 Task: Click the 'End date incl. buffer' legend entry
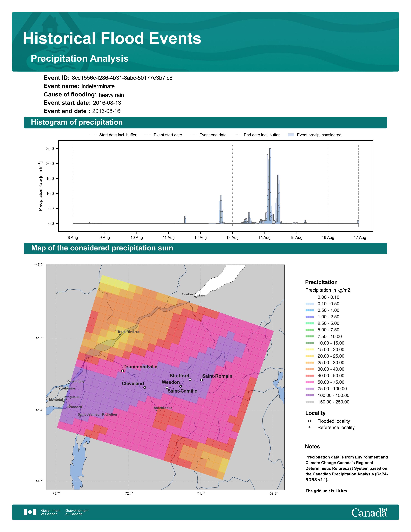pyautogui.click(x=257, y=135)
